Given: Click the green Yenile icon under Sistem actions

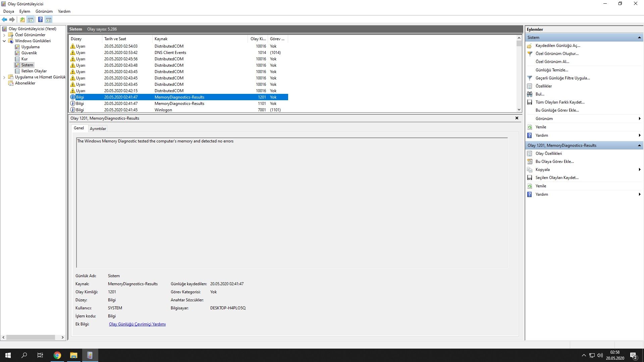Looking at the screenshot, I should 530,127.
